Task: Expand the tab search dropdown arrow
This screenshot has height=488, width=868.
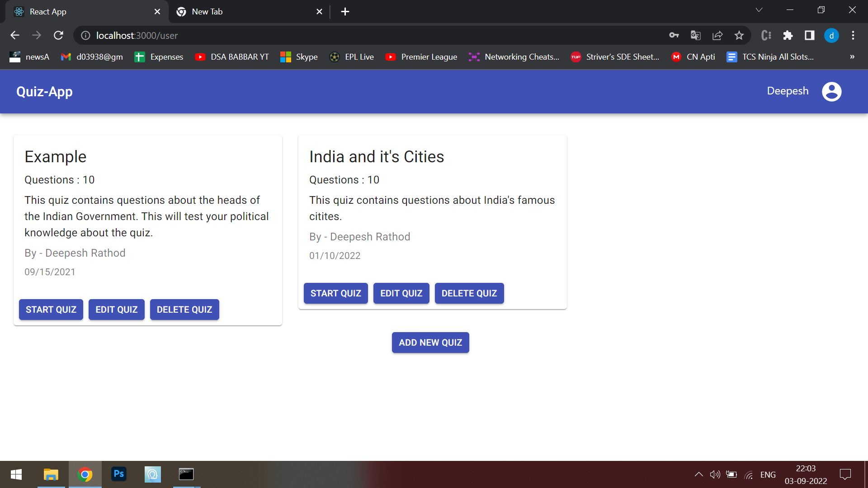Action: coord(759,10)
